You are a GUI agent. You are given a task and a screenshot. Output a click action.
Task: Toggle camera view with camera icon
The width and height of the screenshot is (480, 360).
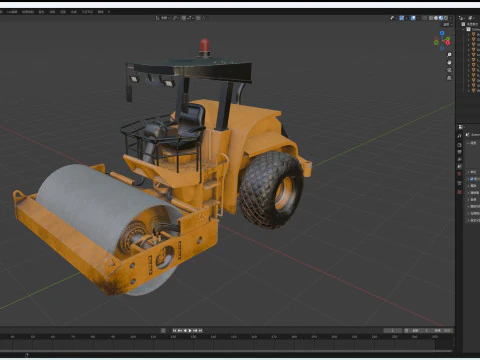click(449, 70)
